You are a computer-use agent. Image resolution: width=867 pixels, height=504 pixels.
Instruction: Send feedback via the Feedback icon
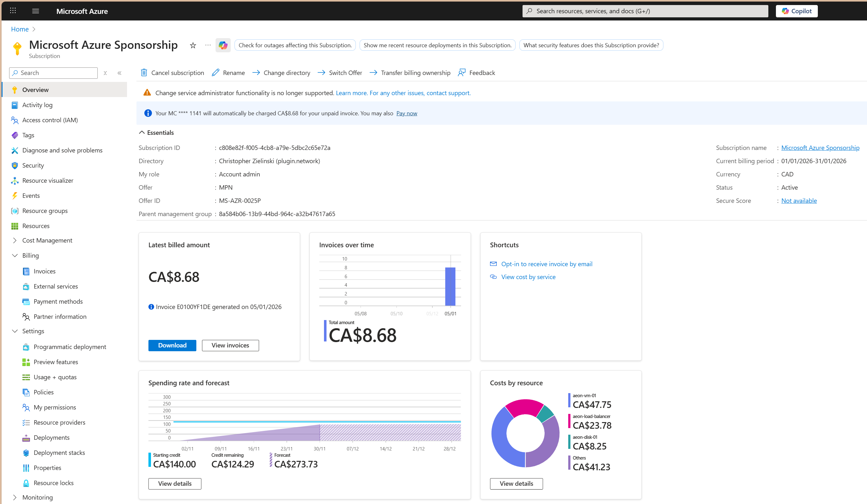pyautogui.click(x=462, y=72)
